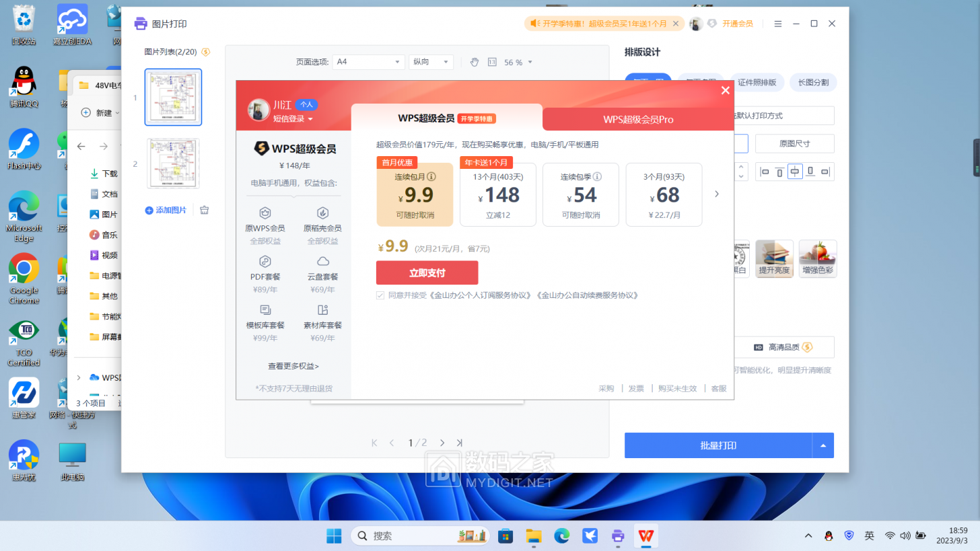Click the trash delete icon
This screenshot has height=551, width=980.
coord(205,210)
